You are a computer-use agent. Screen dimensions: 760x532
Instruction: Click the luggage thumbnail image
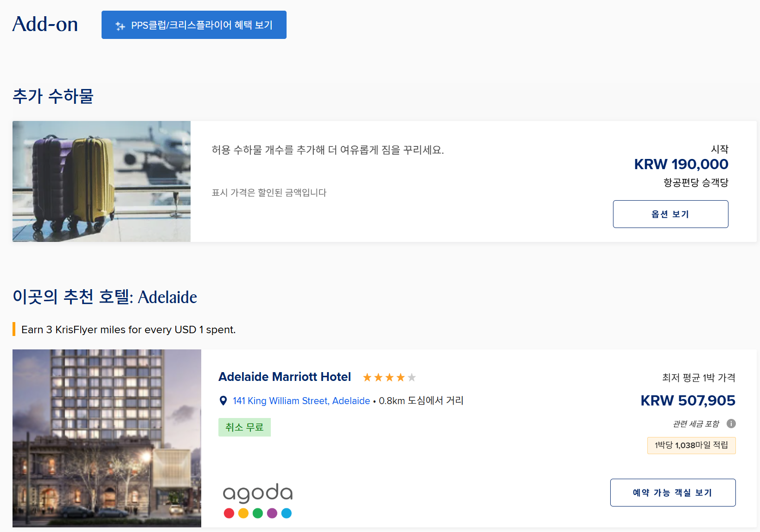(102, 181)
